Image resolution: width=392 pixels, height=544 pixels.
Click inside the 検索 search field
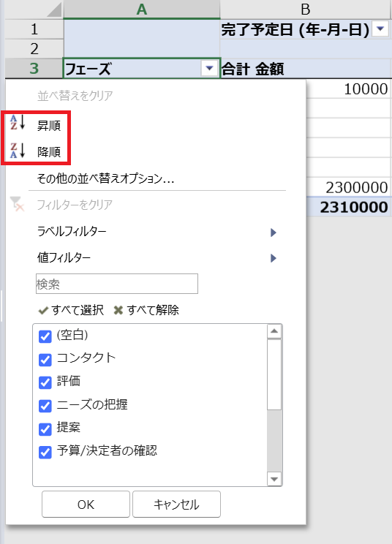[x=117, y=284]
